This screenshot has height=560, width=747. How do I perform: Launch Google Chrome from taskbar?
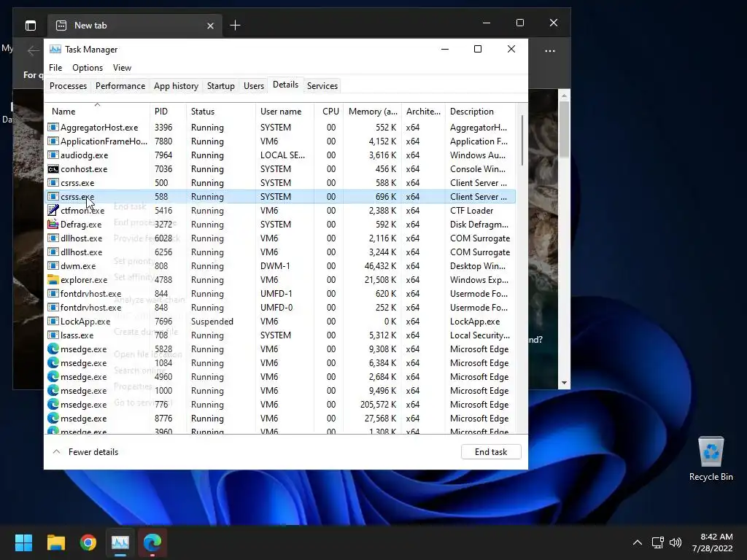(x=88, y=542)
